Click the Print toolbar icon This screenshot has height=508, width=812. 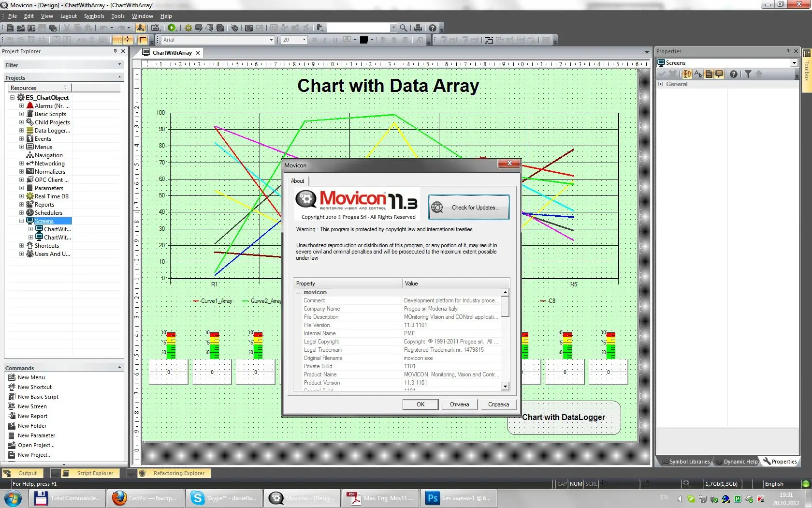(x=418, y=28)
